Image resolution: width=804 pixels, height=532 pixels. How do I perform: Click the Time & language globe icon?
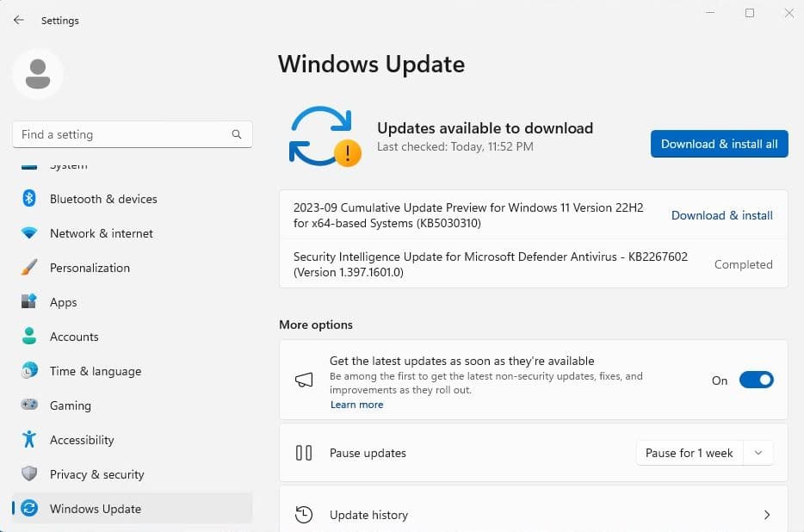tap(29, 371)
